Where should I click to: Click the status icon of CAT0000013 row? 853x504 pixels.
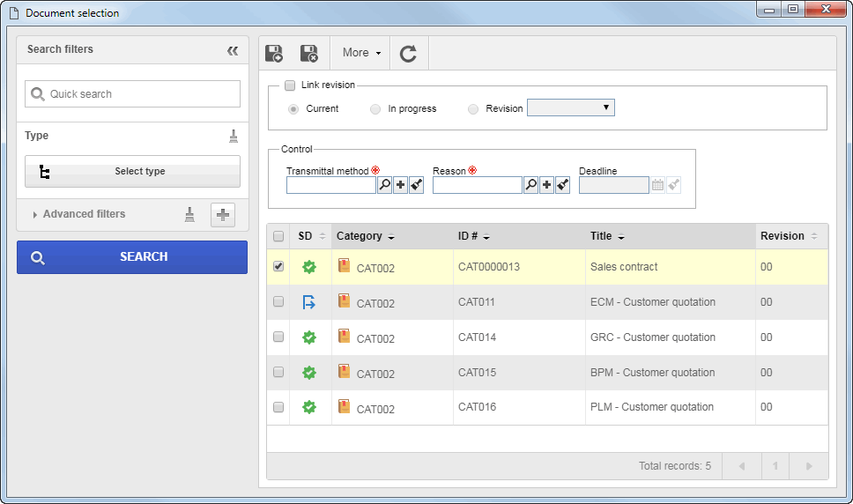pos(309,267)
